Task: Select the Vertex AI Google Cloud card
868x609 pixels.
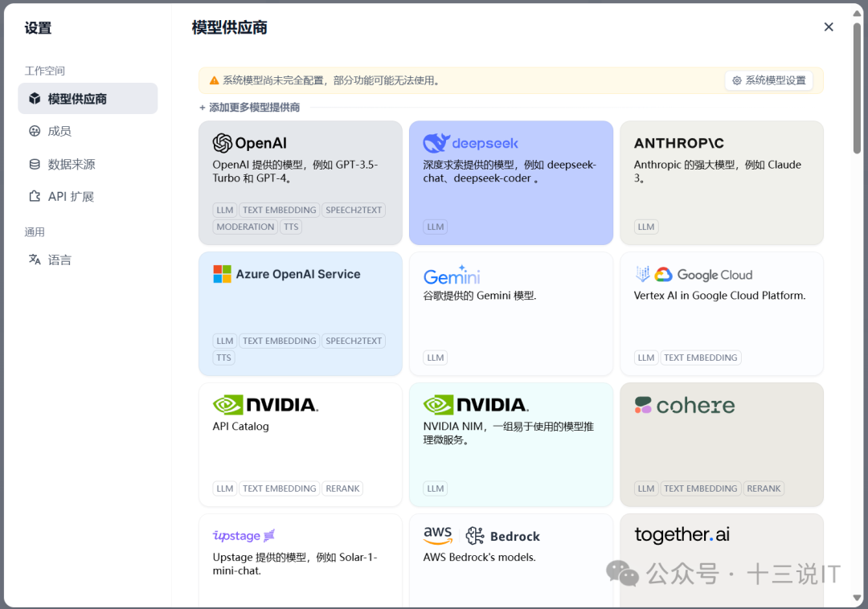Action: click(721, 313)
